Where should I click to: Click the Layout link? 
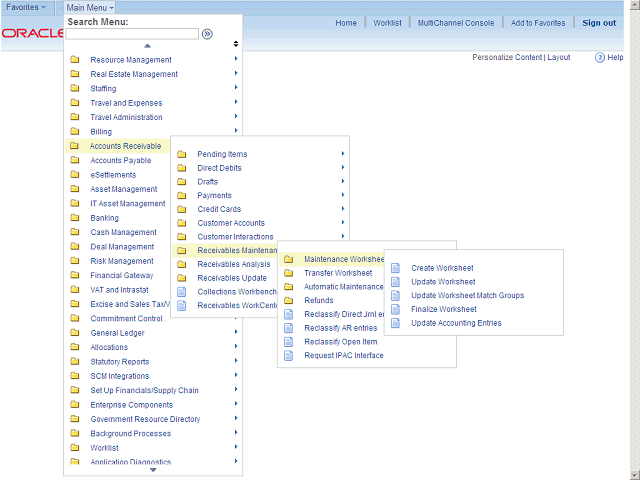(x=559, y=58)
